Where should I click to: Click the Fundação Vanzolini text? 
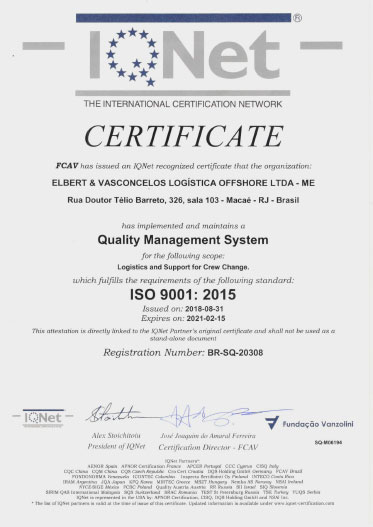(x=318, y=424)
